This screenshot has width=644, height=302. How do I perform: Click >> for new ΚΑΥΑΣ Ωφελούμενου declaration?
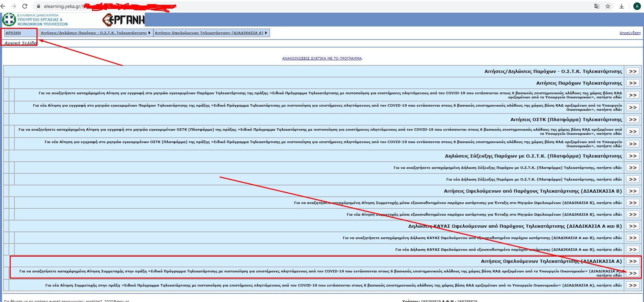[633, 249]
